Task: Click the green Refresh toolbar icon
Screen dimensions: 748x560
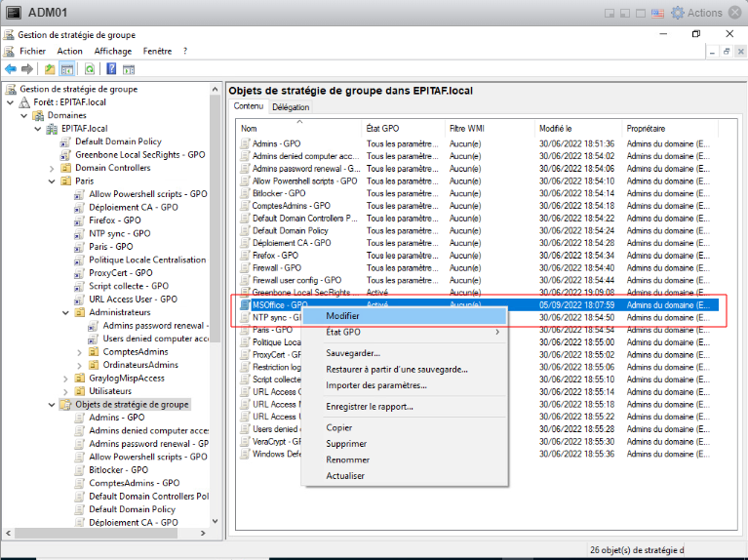Action: [90, 69]
